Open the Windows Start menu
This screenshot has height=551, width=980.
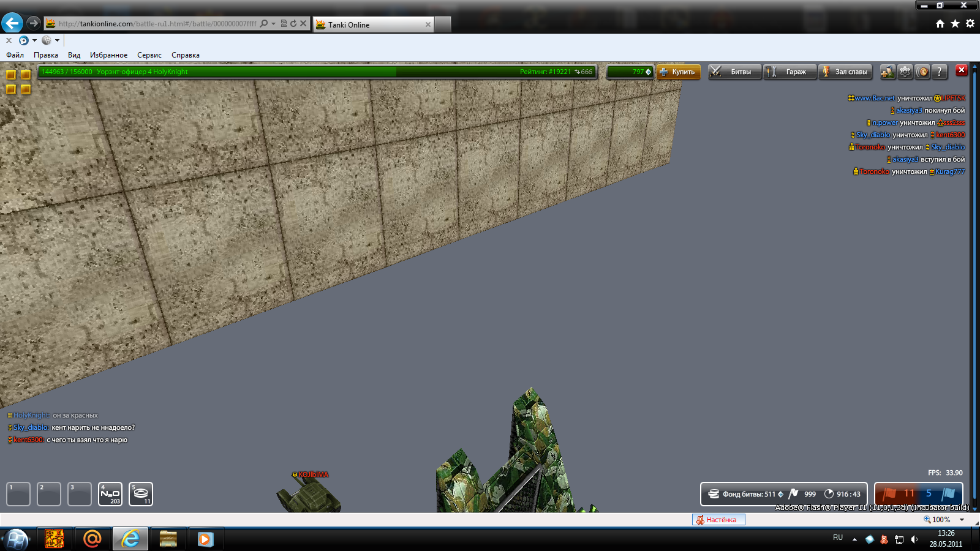17,539
